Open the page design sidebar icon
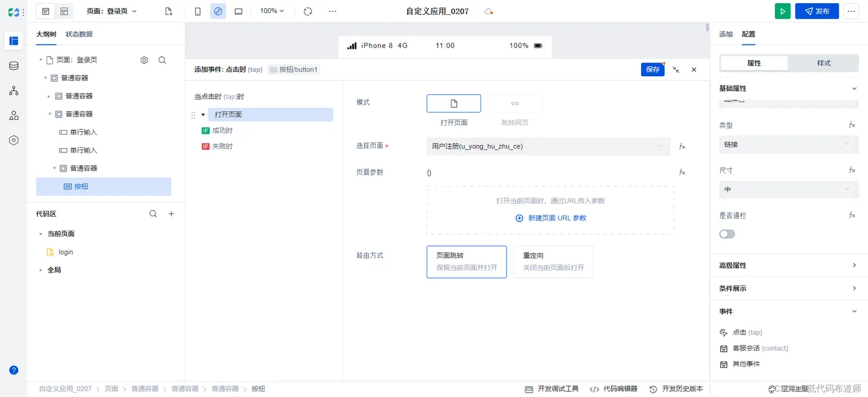 point(14,41)
